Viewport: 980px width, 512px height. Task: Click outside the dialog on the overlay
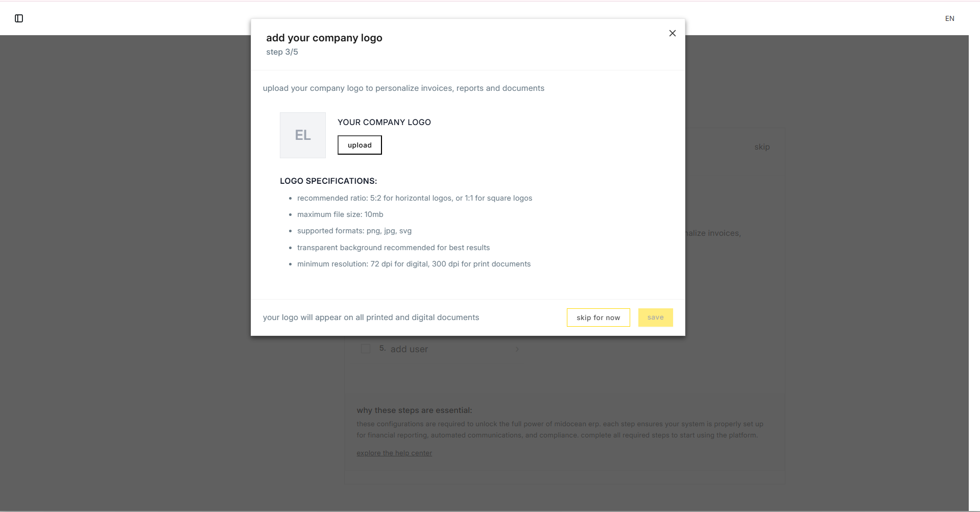pos(128,255)
